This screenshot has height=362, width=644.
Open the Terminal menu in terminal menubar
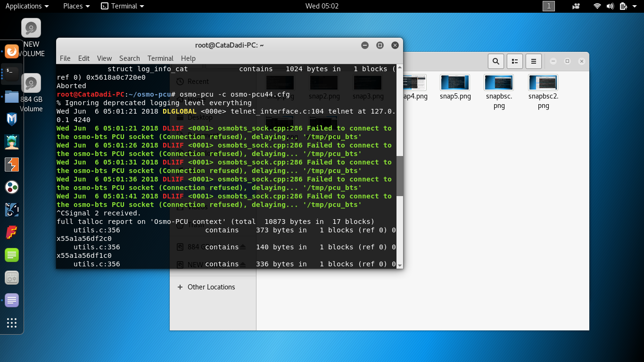(x=160, y=58)
